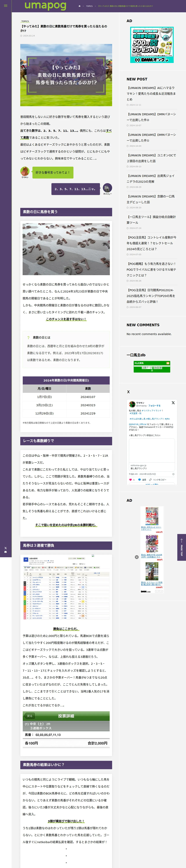Screen dimensions: 186x868
Task: Open the hamburger menu in the sidebar
Action: pyautogui.click(x=5, y=6)
